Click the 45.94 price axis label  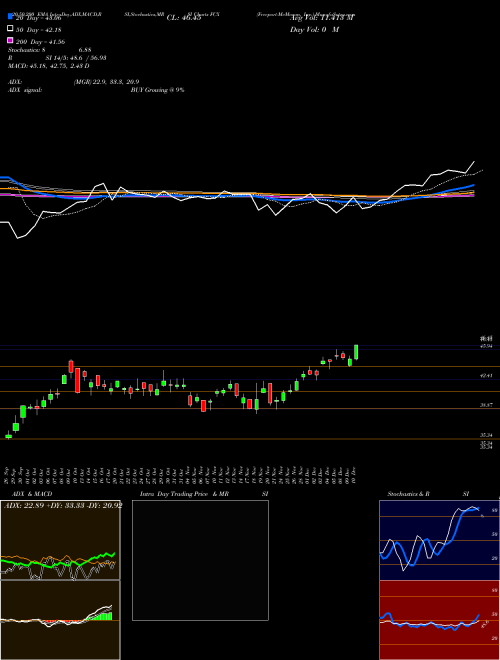click(486, 346)
